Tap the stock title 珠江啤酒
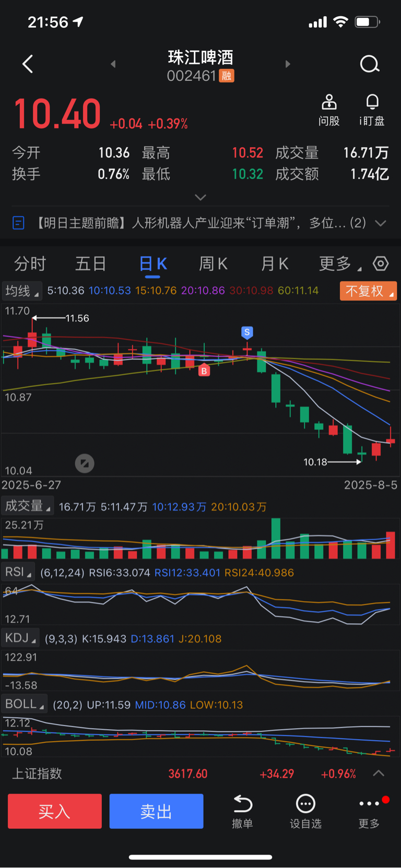 click(200, 57)
